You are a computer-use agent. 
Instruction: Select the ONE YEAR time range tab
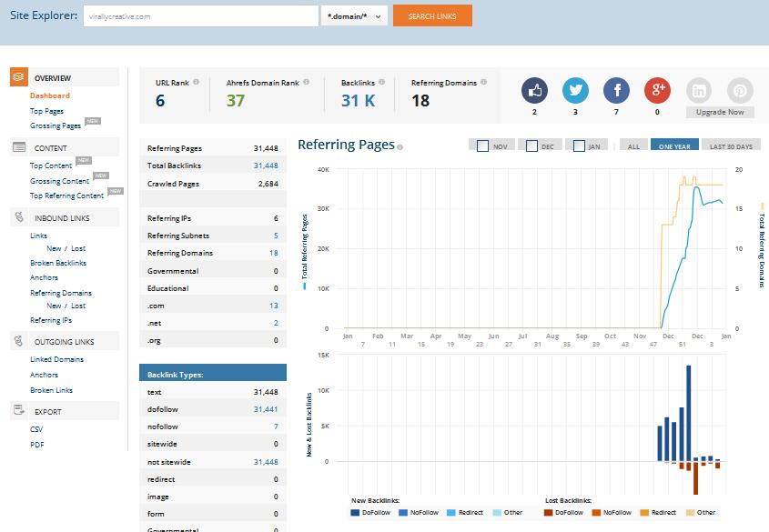pos(674,146)
